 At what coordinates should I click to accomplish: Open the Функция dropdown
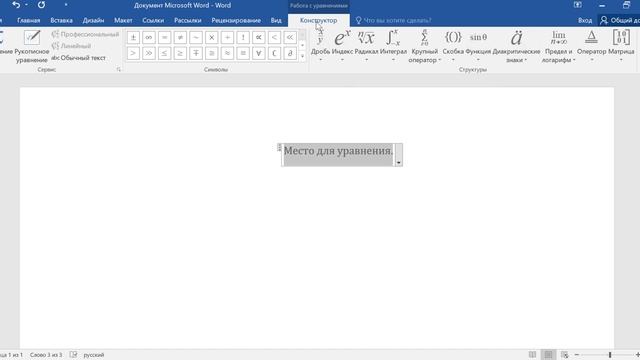tap(478, 46)
